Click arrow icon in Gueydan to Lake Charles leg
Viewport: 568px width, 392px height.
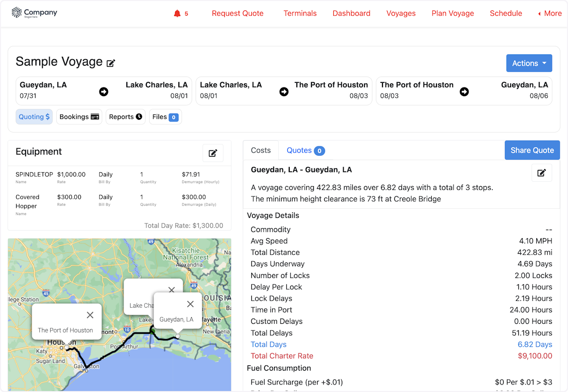[x=104, y=92]
